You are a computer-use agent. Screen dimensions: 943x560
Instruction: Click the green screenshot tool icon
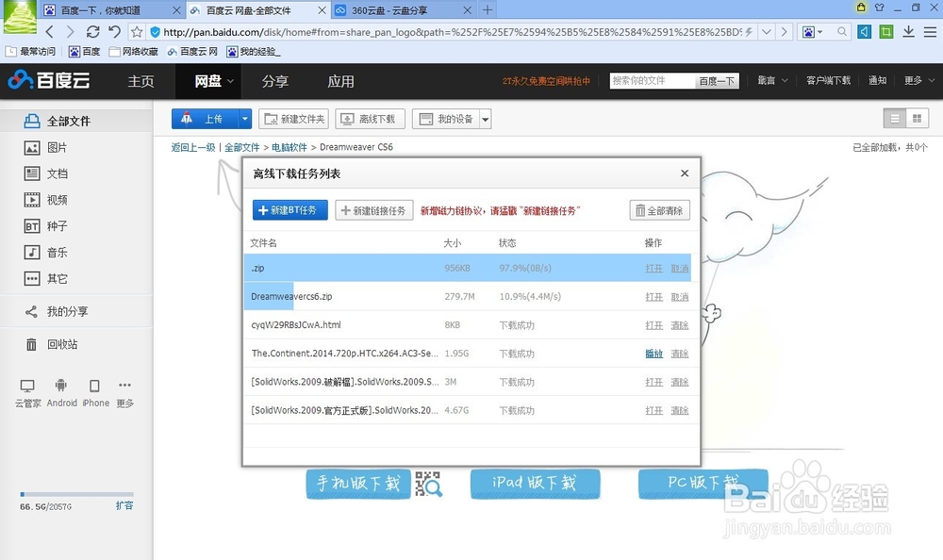(x=885, y=32)
